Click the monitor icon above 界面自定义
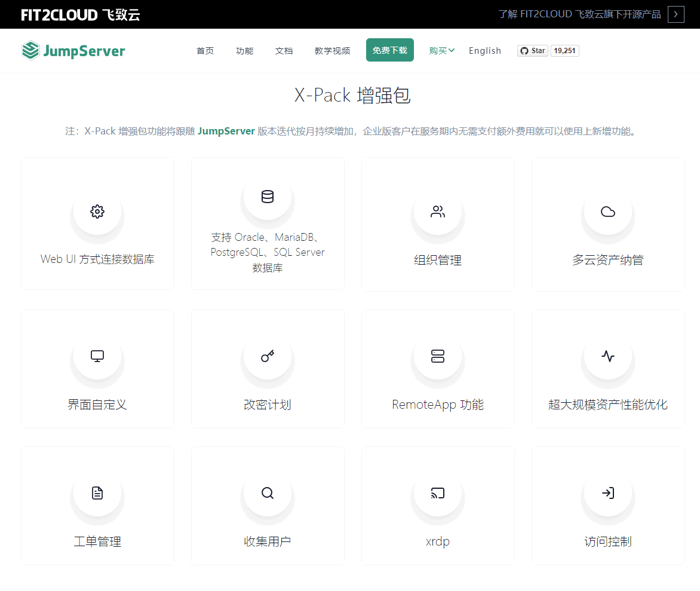 pos(97,356)
